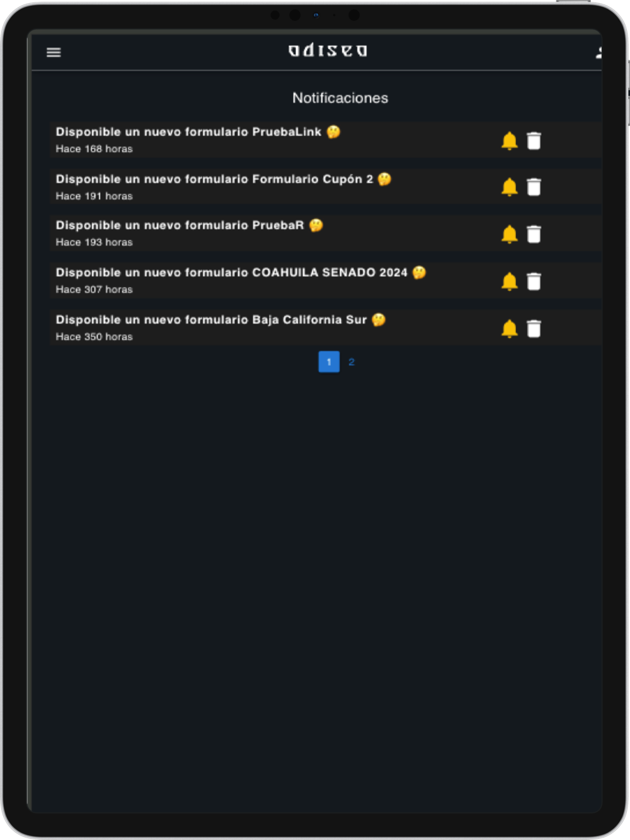Viewport: 630px width, 840px height.
Task: Click bell icon for Baja California Sur
Action: [509, 329]
